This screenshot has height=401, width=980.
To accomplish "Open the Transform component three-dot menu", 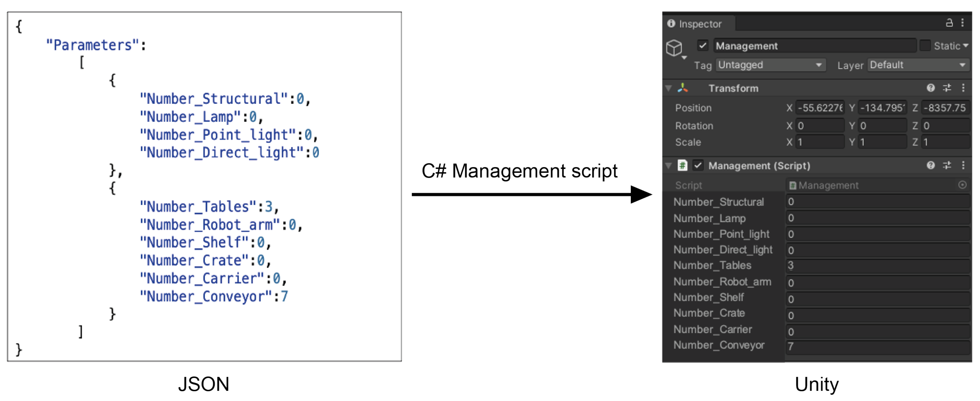I will (963, 88).
